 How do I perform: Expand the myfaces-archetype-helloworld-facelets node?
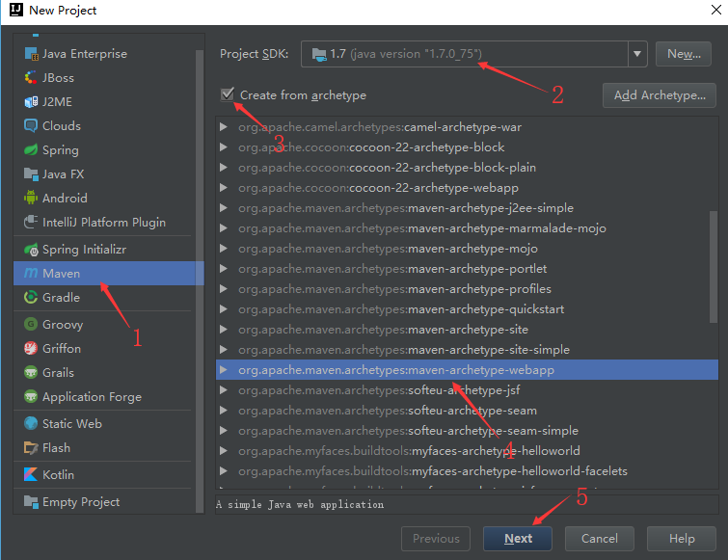(x=224, y=471)
